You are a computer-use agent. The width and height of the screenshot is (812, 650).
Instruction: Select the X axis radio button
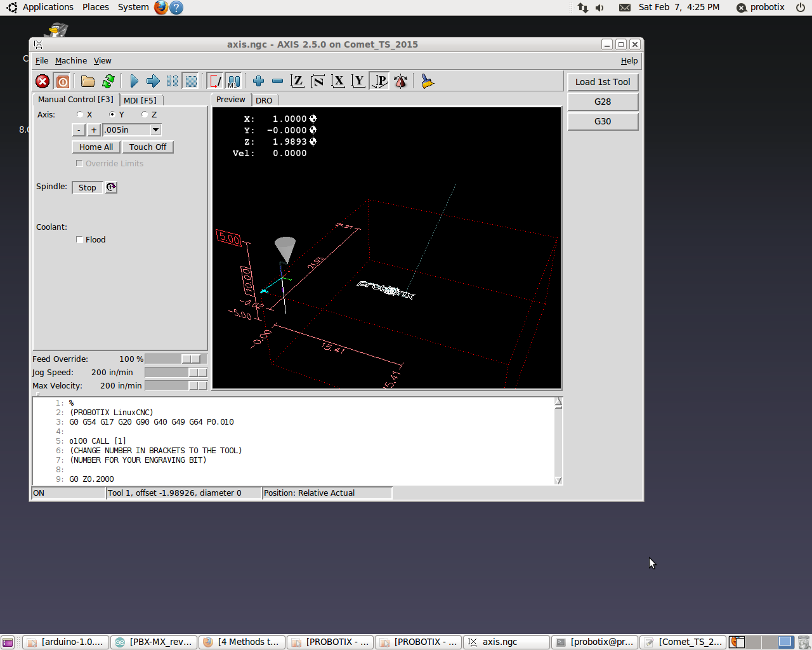click(80, 115)
